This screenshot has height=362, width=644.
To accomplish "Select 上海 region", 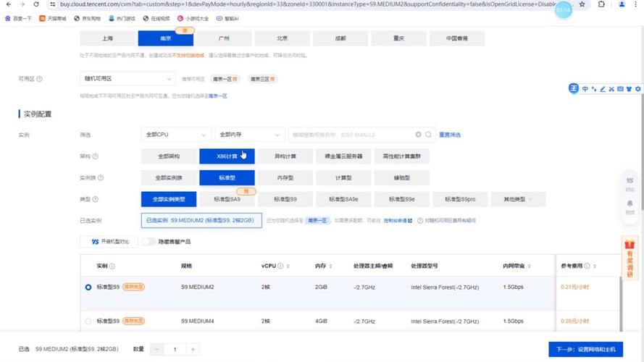I will coord(108,38).
